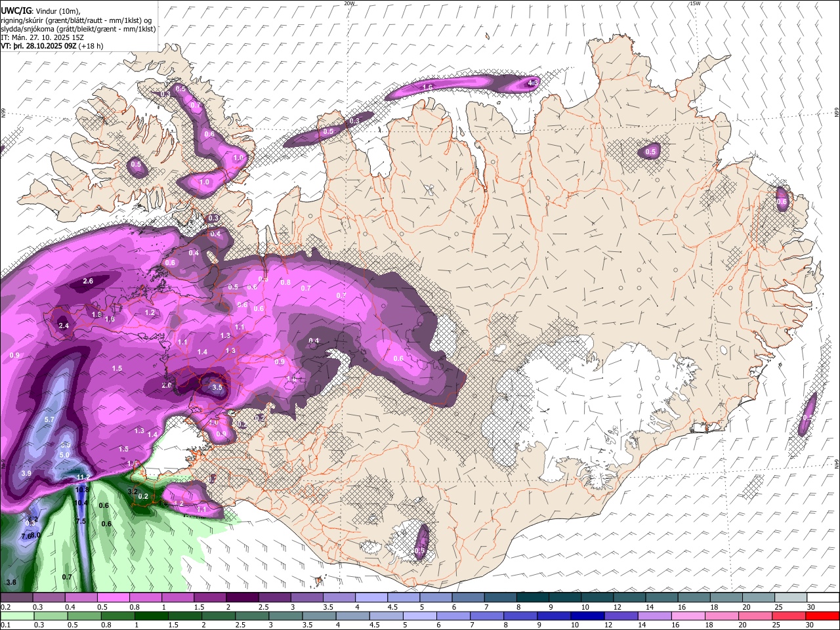This screenshot has height=630, width=840.
Task: Select the rain legend swatch between 1 and 1.5
Action: pyautogui.click(x=151, y=616)
